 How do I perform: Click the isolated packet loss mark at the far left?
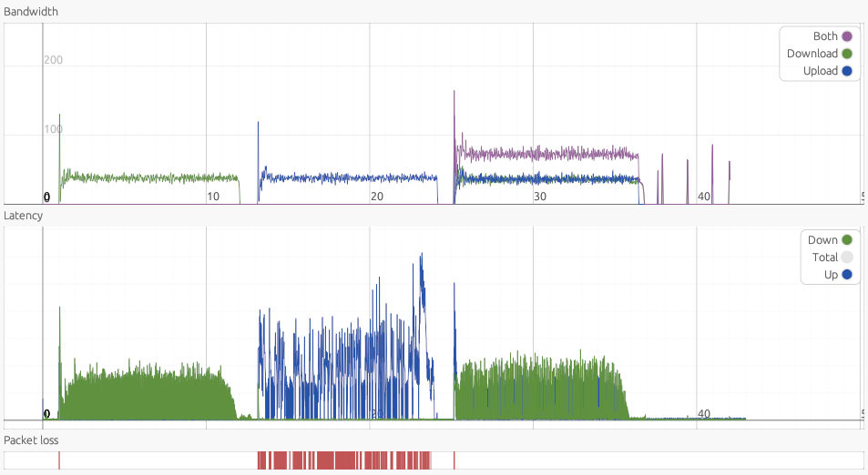tap(59, 460)
